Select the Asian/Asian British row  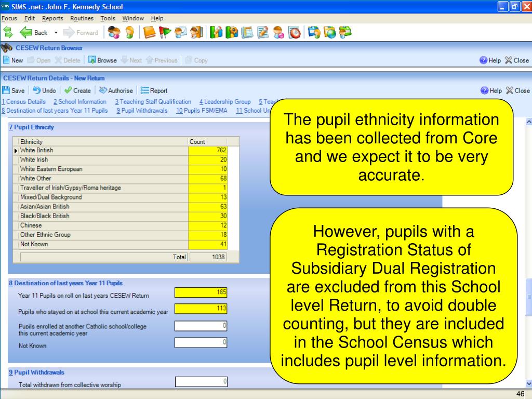pos(120,207)
